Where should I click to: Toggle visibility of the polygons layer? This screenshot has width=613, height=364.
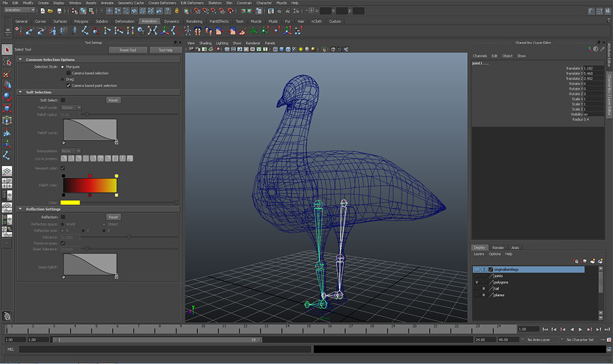(x=477, y=282)
